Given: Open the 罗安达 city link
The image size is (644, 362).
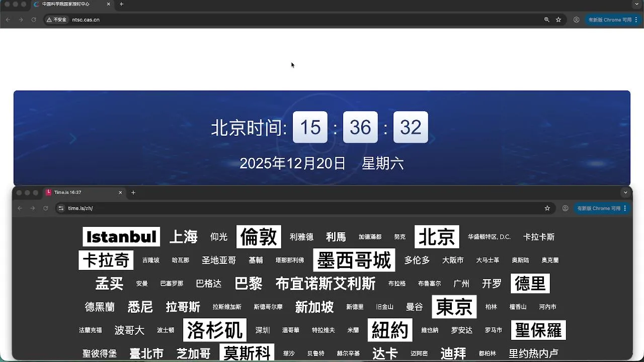Looking at the screenshot, I should click(462, 330).
